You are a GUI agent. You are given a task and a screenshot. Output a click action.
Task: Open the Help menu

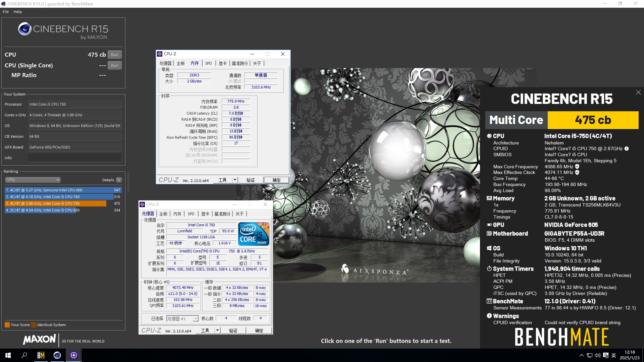click(x=17, y=12)
